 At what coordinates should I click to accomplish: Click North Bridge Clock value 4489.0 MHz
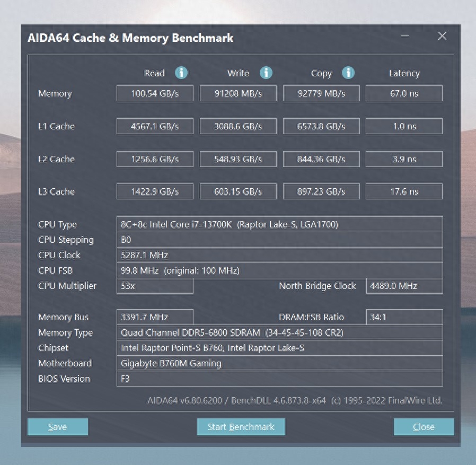(x=404, y=286)
